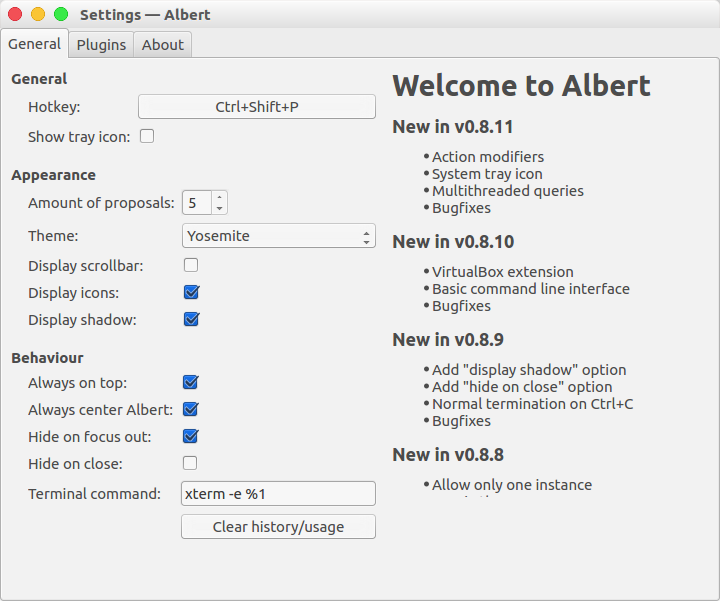Click the Add "display shadow" option item
This screenshot has height=601, width=720.
pyautogui.click(x=529, y=370)
